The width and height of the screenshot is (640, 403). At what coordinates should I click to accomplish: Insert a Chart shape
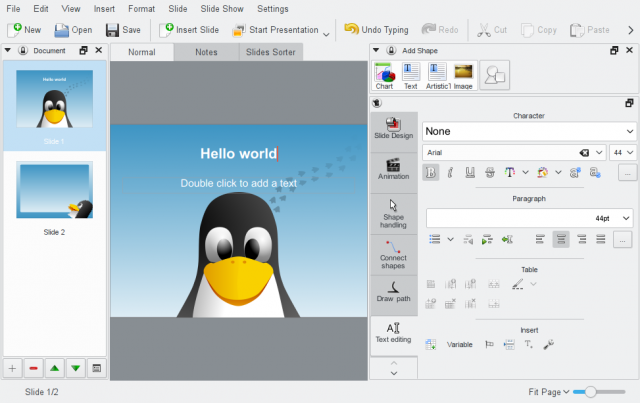pos(384,76)
